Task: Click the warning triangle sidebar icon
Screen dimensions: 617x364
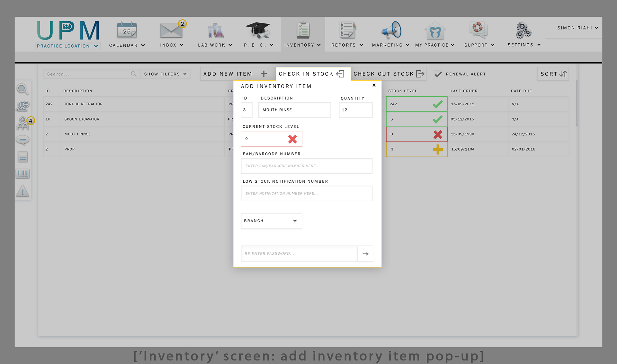Action: point(22,191)
